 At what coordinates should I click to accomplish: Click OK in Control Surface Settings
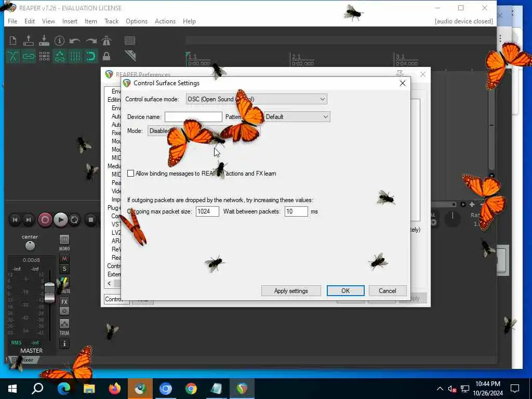(345, 291)
